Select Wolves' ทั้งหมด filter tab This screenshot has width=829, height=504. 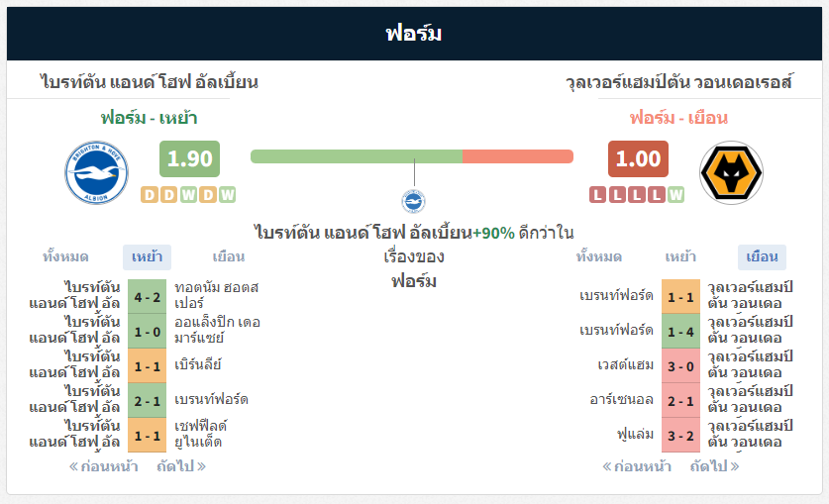(599, 257)
